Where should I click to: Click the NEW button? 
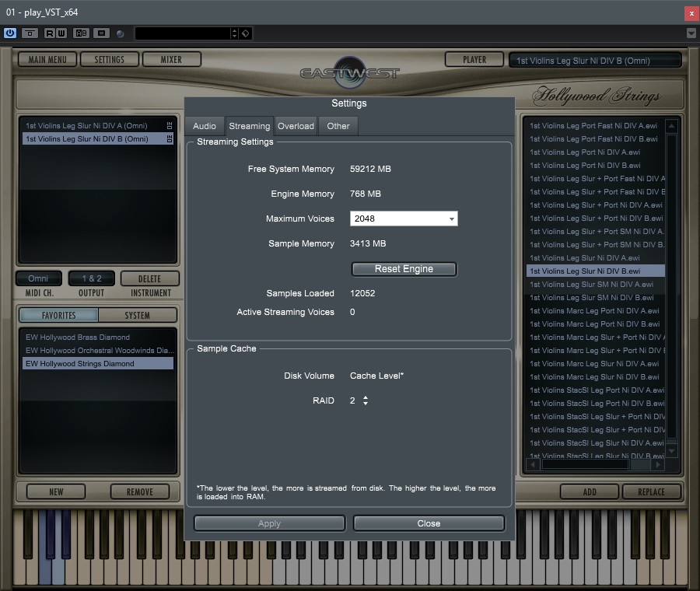(x=56, y=491)
